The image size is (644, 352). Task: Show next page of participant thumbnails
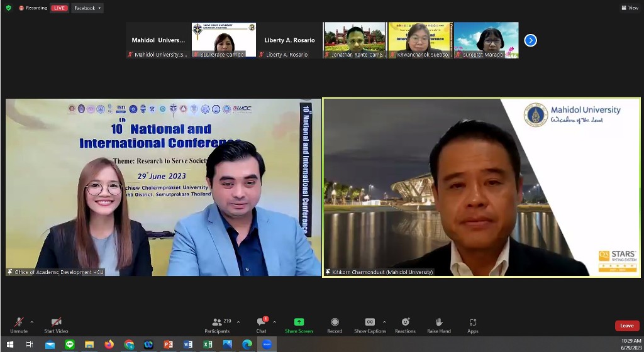click(x=530, y=40)
